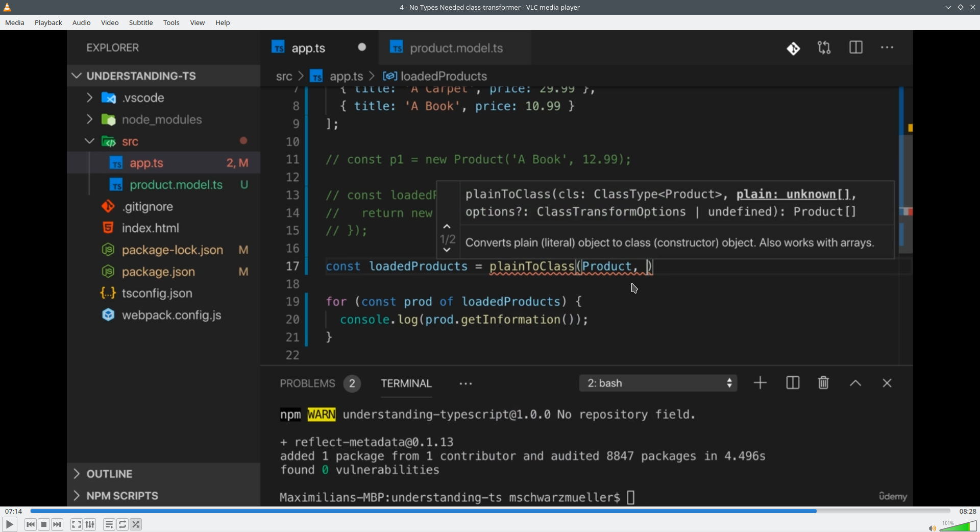The height and width of the screenshot is (532, 980).
Task: Open the Tools menu
Action: pyautogui.click(x=171, y=22)
